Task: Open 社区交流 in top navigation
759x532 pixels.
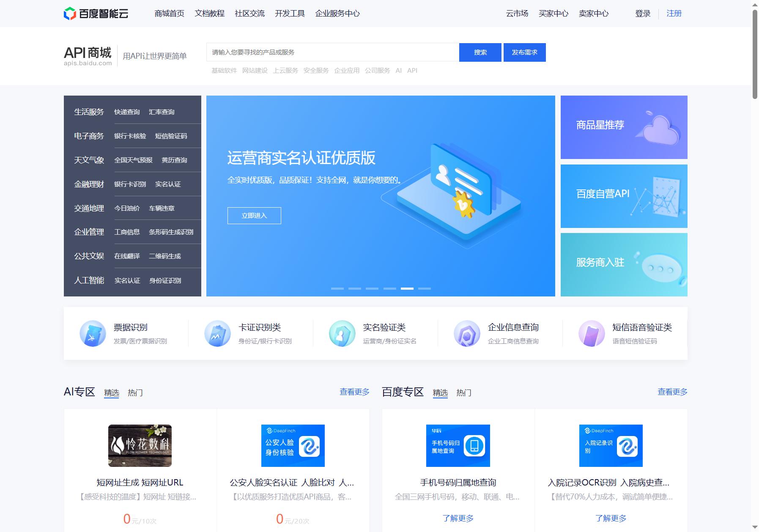Action: 250,14
